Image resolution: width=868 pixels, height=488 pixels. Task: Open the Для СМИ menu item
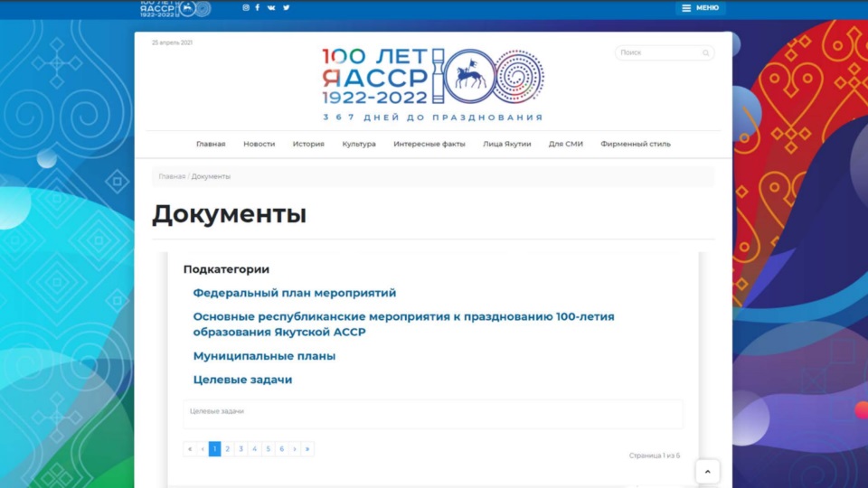[x=566, y=144]
